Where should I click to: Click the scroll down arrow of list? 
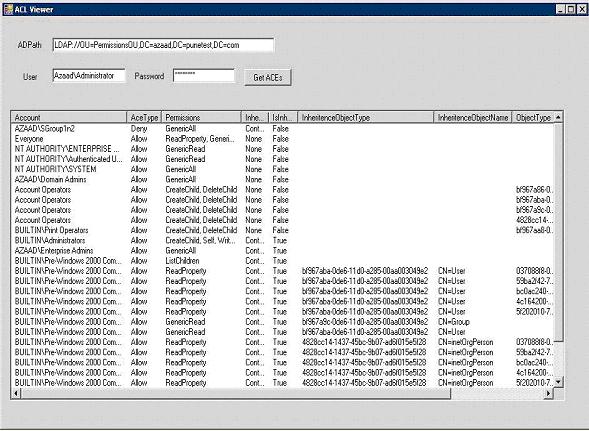[558, 382]
